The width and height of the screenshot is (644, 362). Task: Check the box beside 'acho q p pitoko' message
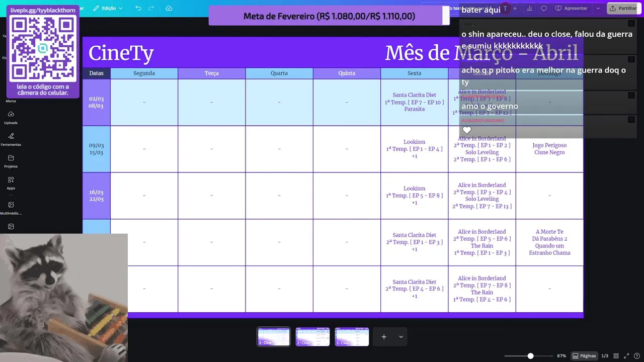click(x=631, y=59)
